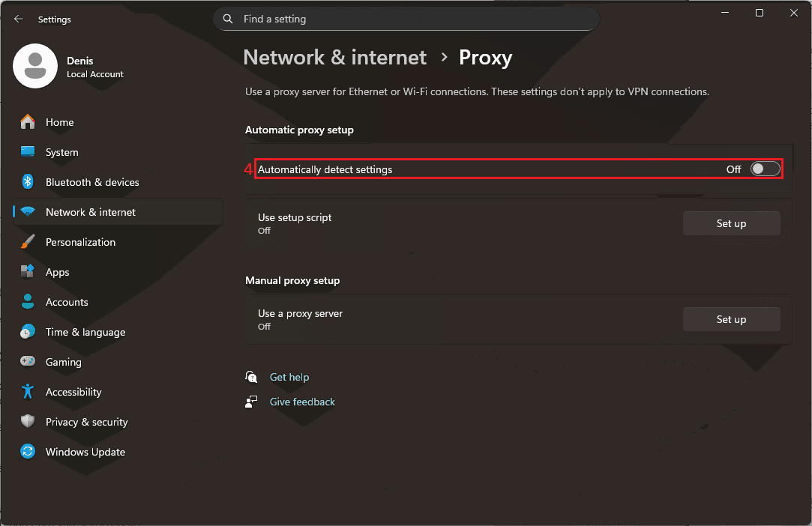Select System in the sidebar
The image size is (812, 526).
[61, 152]
